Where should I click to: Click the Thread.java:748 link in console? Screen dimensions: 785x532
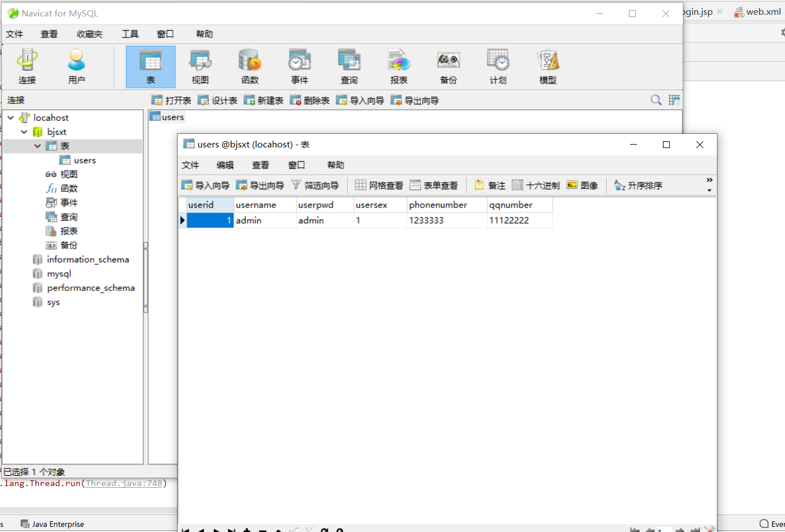(x=124, y=483)
